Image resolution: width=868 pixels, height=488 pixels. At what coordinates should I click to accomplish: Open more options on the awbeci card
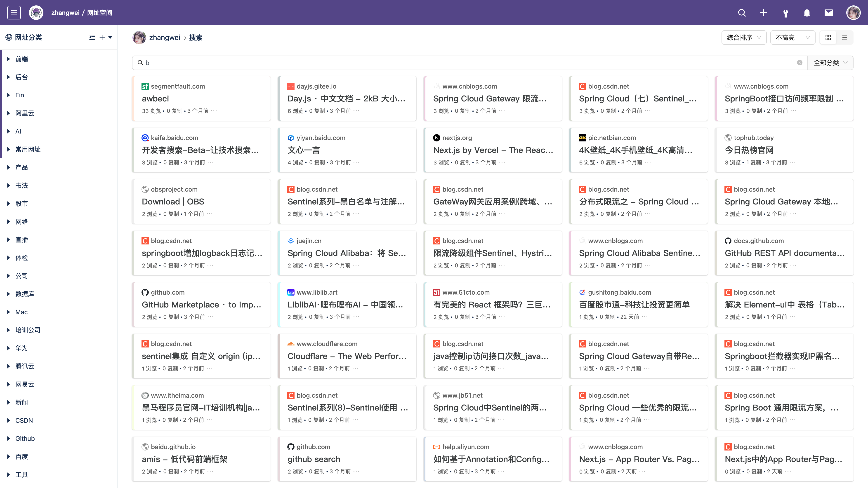tap(214, 110)
